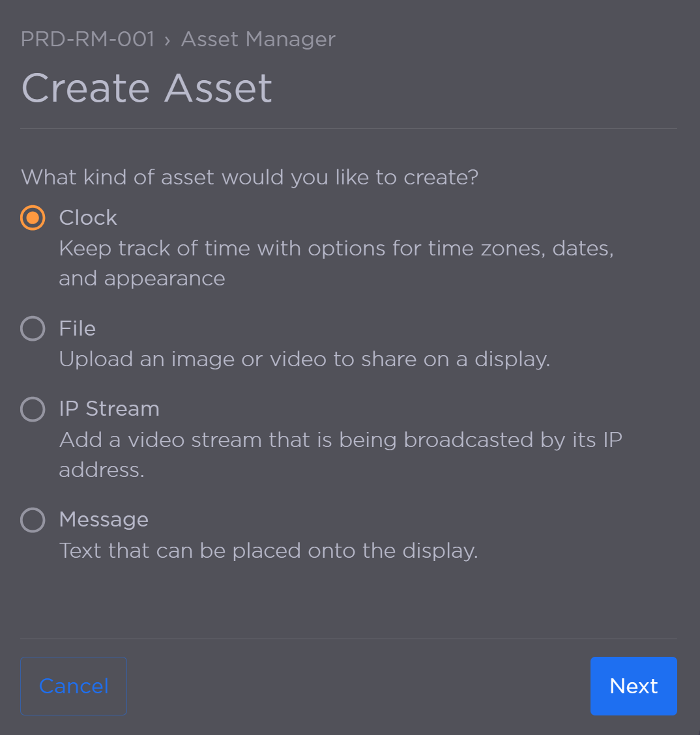
Task: Click the IP stream description text
Action: tap(340, 440)
